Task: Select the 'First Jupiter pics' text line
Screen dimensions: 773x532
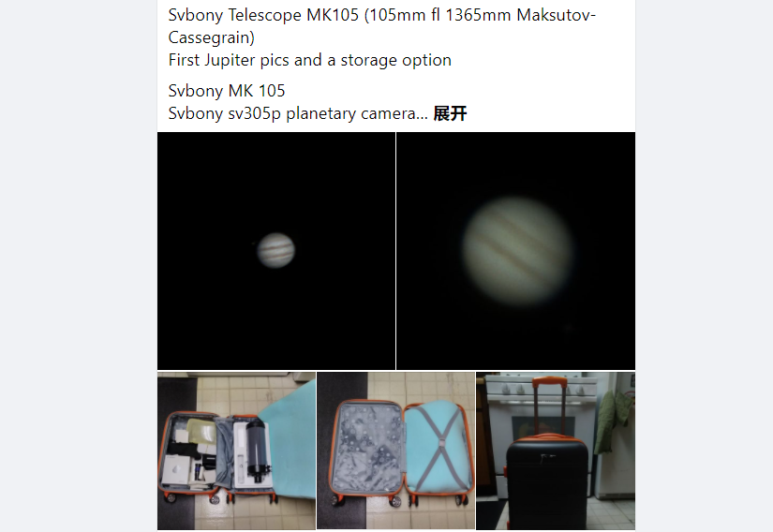Action: pyautogui.click(x=309, y=60)
